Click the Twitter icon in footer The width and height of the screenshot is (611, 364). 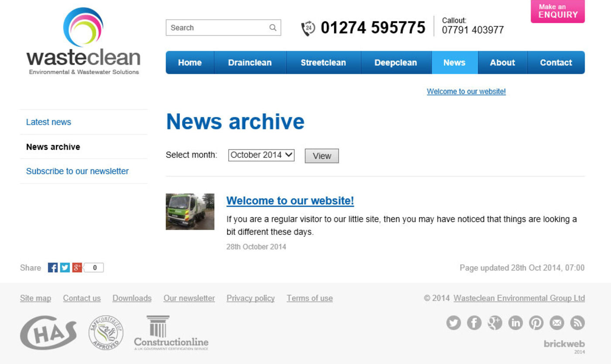coord(453,323)
